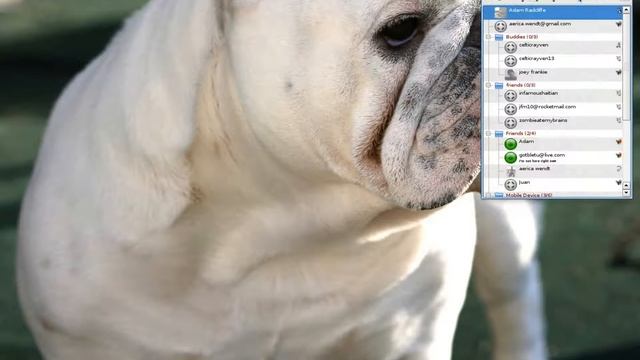The height and width of the screenshot is (360, 640).
Task: Click service icon on zombieatemybrains row
Action: [x=619, y=120]
